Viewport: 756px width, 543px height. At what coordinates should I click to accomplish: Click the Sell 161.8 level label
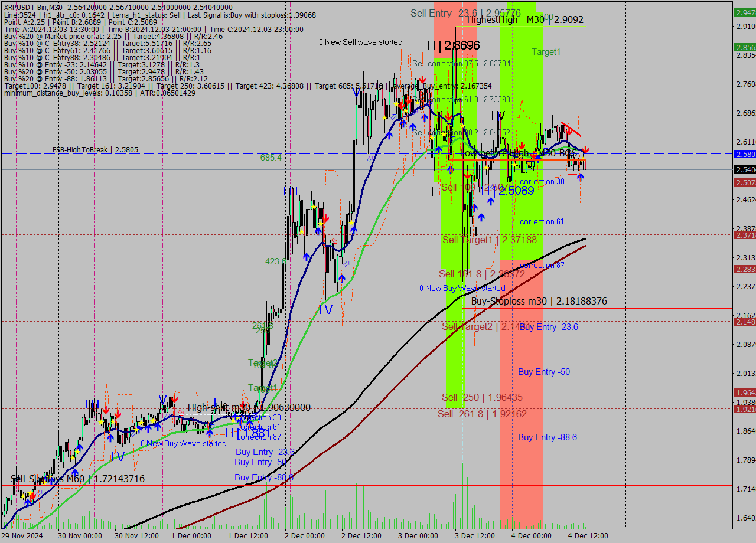(x=481, y=274)
